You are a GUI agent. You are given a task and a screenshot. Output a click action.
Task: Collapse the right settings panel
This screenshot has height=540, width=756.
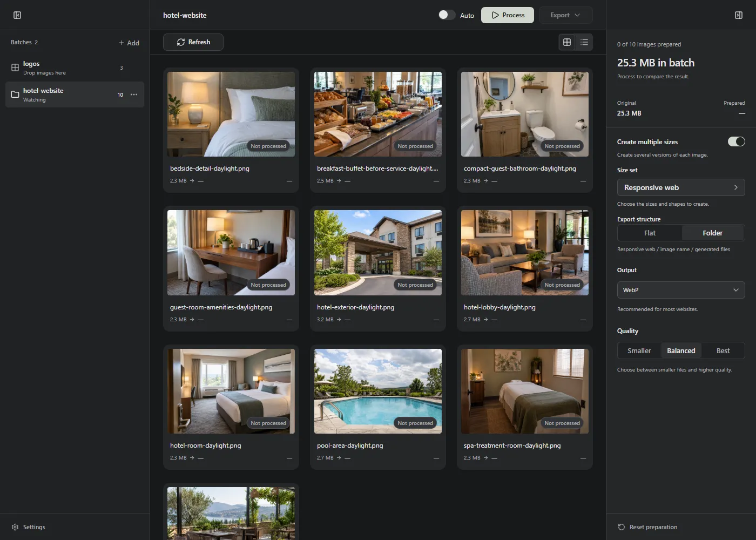click(x=739, y=15)
